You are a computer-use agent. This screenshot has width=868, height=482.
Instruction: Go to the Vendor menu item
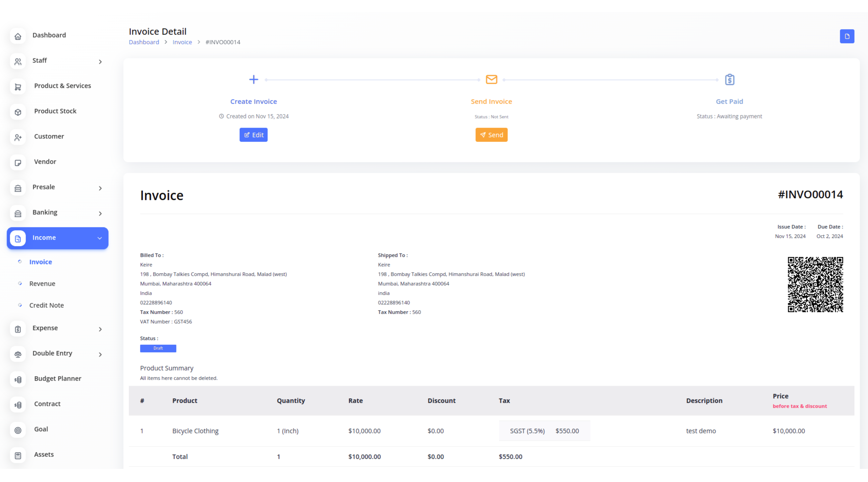pos(45,161)
